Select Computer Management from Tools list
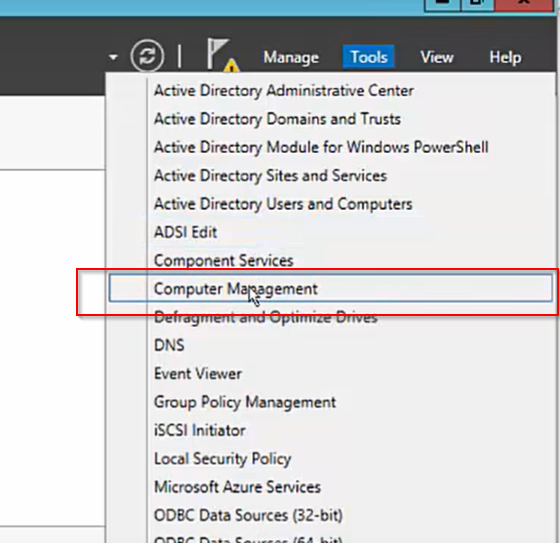This screenshot has height=543, width=560. coord(331,288)
